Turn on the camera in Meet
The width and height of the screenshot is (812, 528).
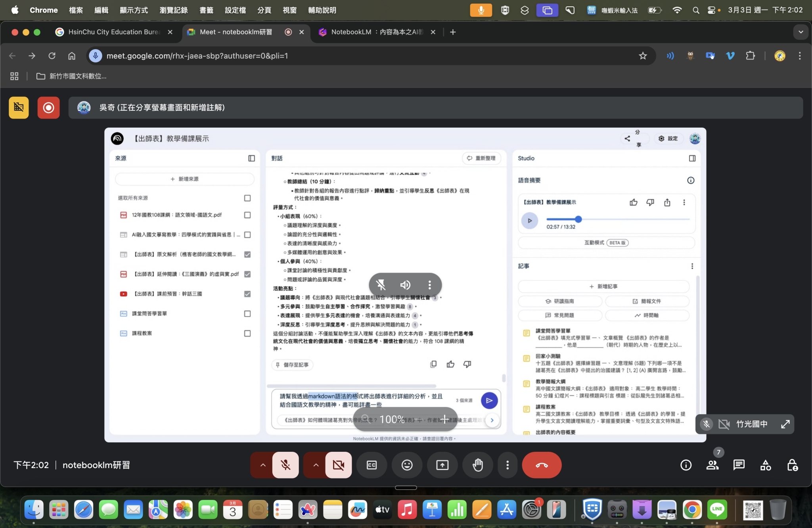339,465
